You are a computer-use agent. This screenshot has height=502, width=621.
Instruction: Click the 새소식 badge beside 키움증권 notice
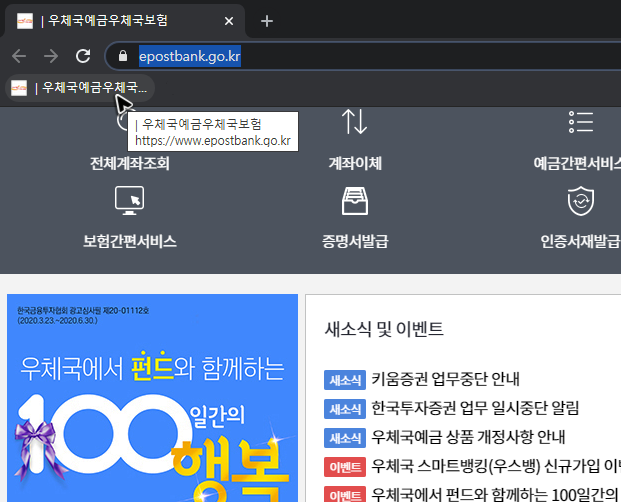coord(345,380)
